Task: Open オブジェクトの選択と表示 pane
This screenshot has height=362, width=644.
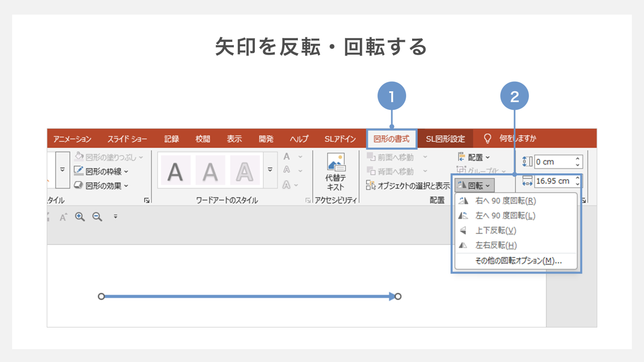Action: coord(408,186)
